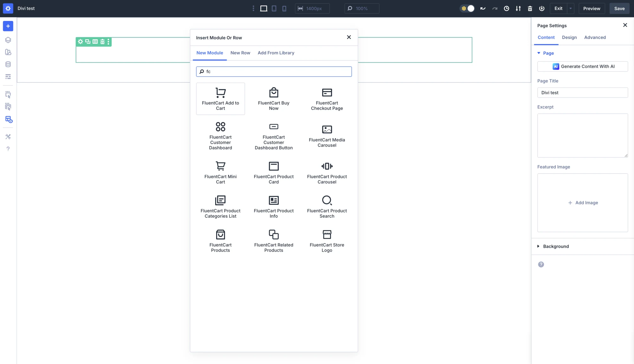Click the power icon in top bar
Screen dimensions: 634x364
[542, 9]
